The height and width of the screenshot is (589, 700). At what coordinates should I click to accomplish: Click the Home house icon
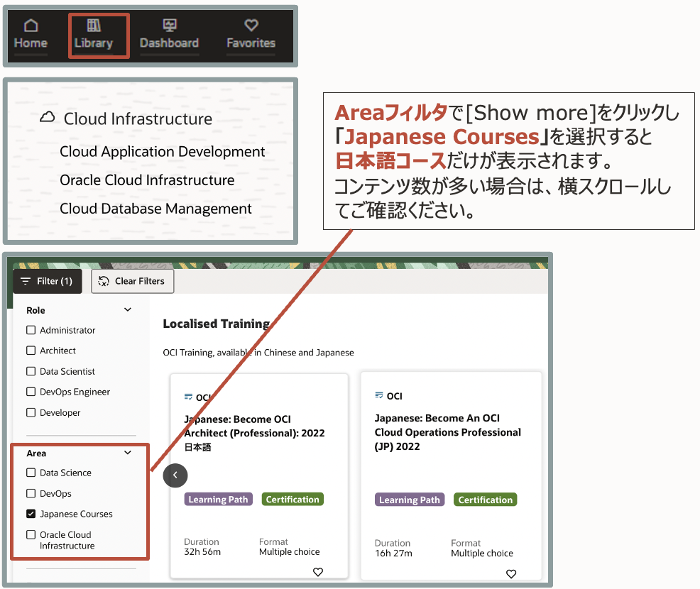pos(31,26)
